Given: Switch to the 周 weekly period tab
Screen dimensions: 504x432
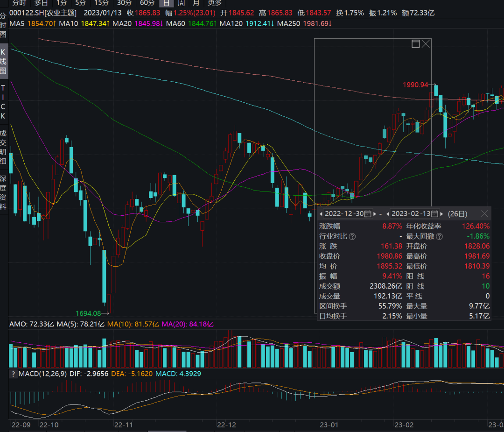Looking at the screenshot, I should [181, 3].
